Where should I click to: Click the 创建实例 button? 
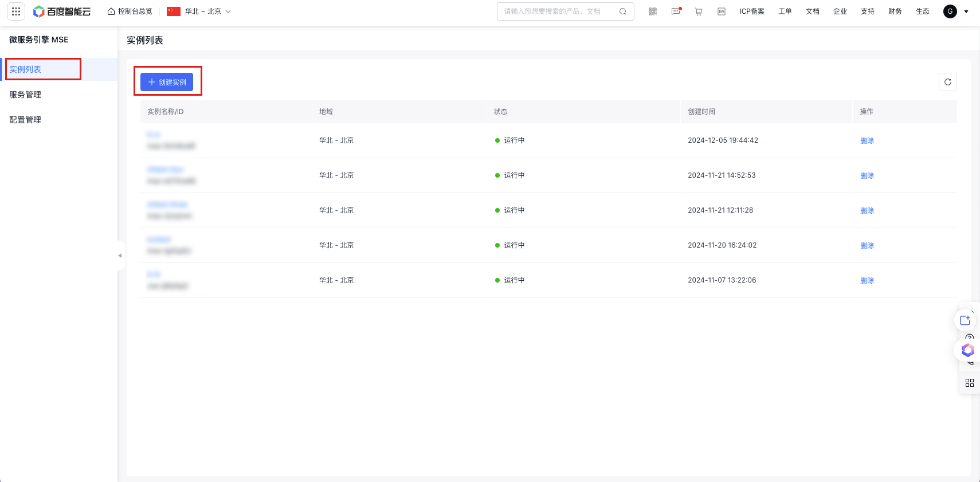(167, 82)
